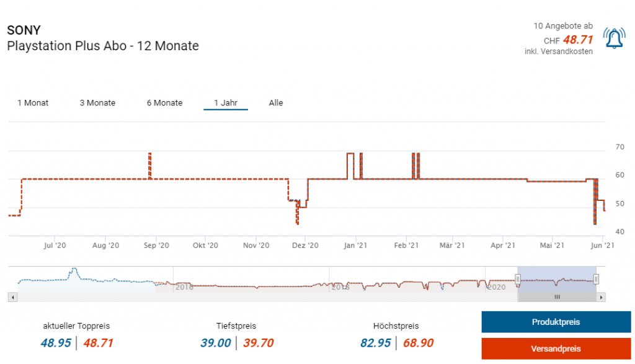635x364 pixels.
Task: Click the Tiefstpreis 39.00 value
Action: coord(216,343)
